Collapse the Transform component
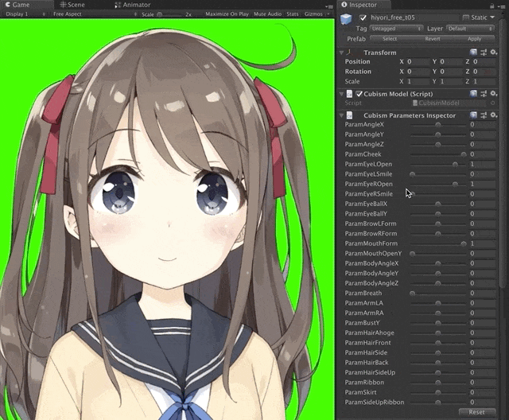The width and height of the screenshot is (509, 420). pos(341,52)
